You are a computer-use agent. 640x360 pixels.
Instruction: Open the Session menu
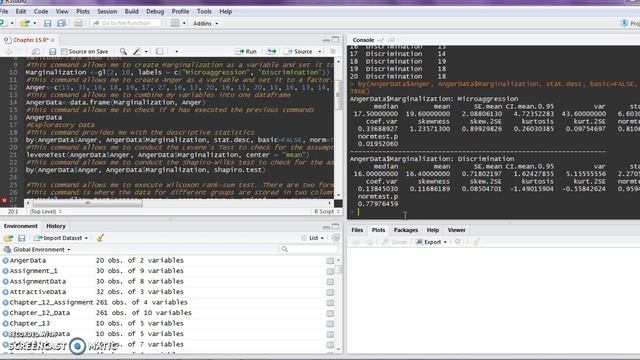(x=107, y=11)
